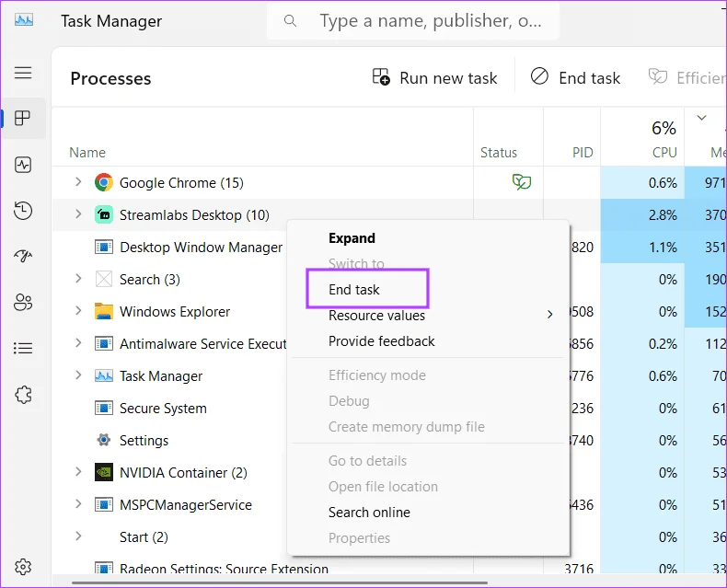Open the Details list icon in sidebar

click(x=23, y=348)
